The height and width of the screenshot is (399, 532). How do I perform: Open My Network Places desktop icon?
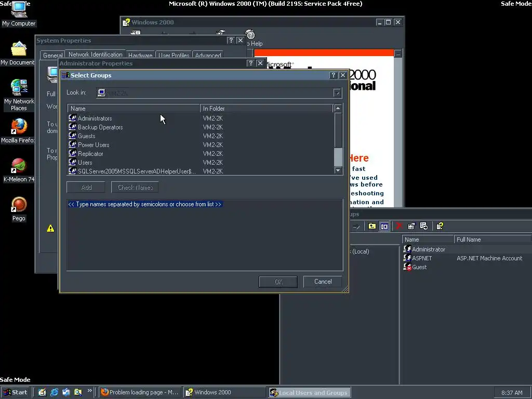pos(19,95)
